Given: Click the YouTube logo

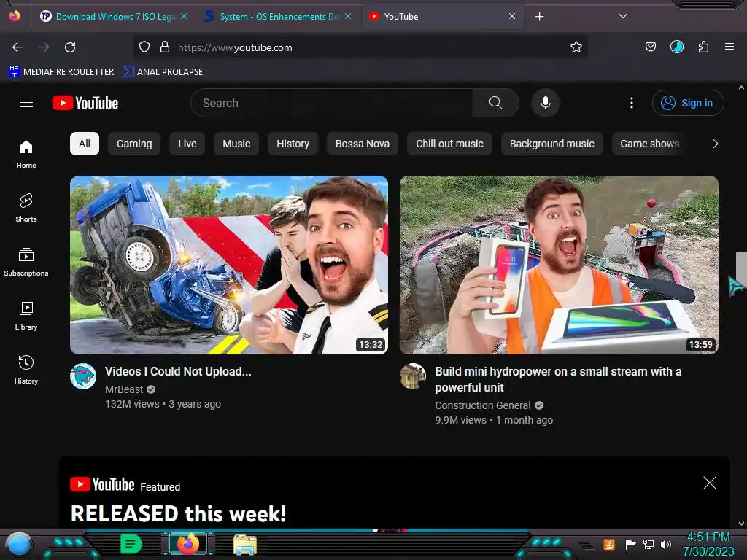Looking at the screenshot, I should pos(85,103).
